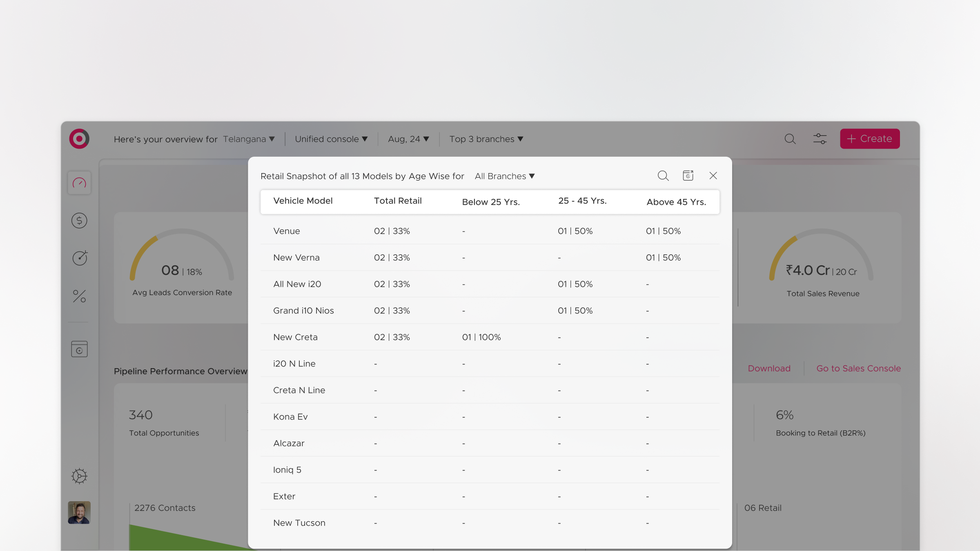Open the percent offers sidebar icon
Viewport: 980px width, 551px height.
pos(79,296)
